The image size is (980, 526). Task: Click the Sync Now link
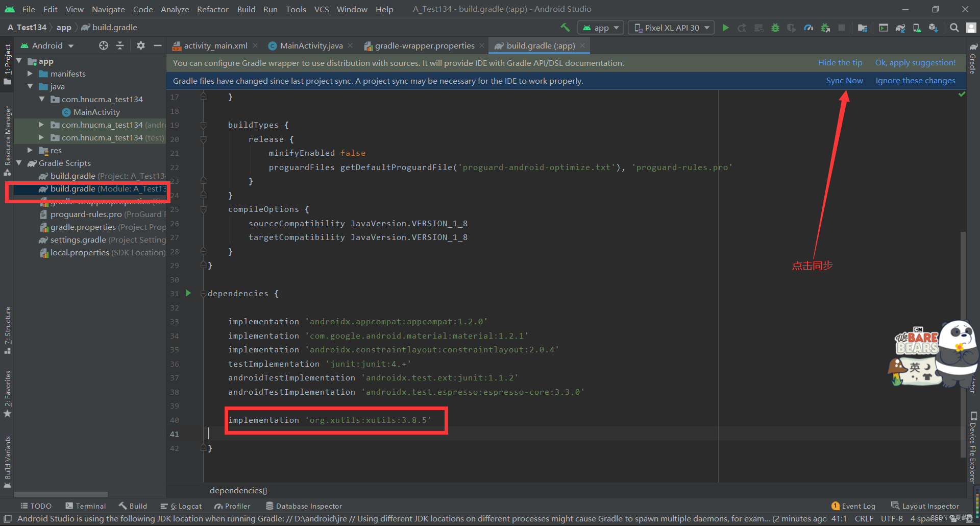pos(844,81)
